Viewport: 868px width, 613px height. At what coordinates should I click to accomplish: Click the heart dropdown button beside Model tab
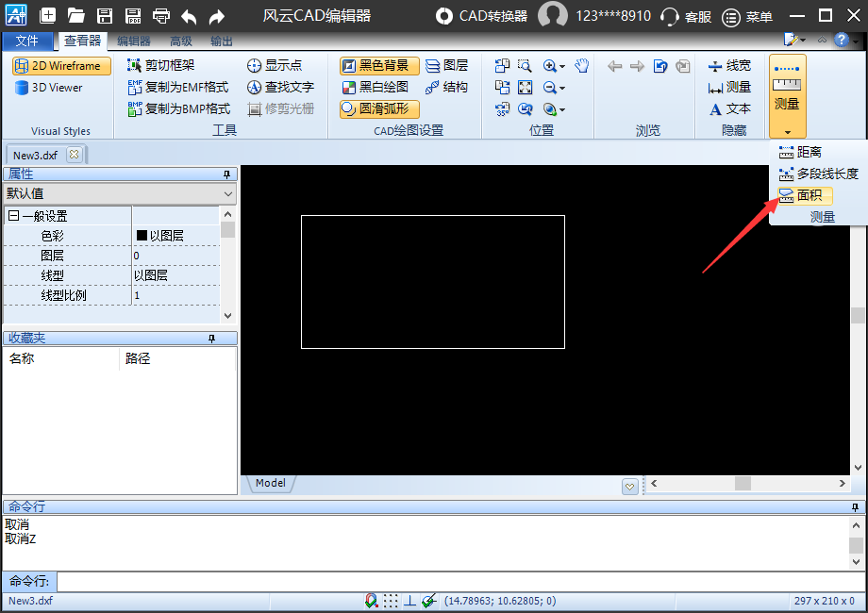(629, 487)
